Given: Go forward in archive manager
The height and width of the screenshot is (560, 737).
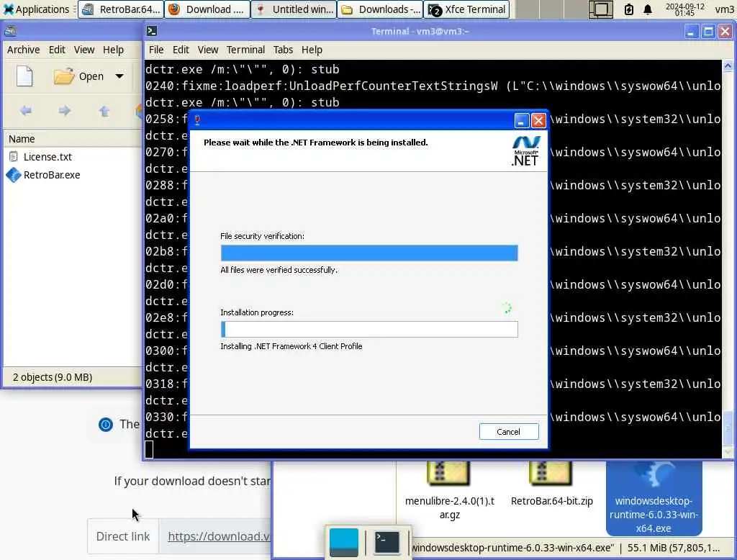Looking at the screenshot, I should click(x=65, y=111).
